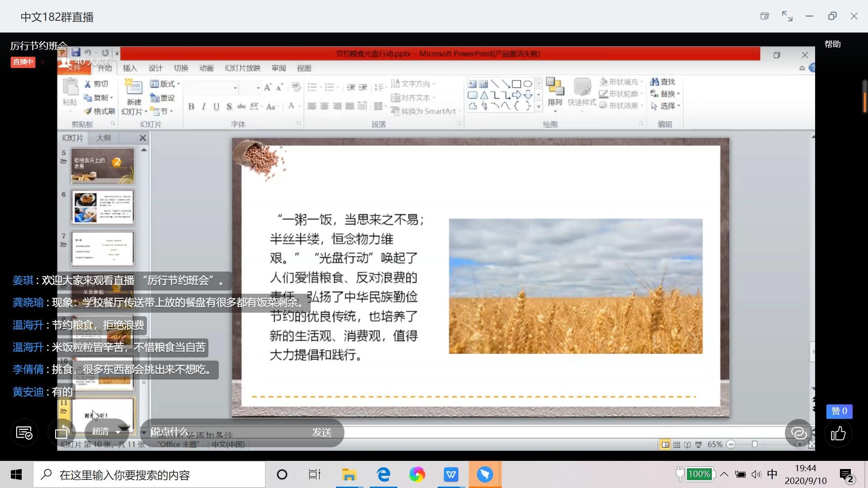Open the Microsoft Edge taskbar icon
The height and width of the screenshot is (488, 868).
click(383, 474)
